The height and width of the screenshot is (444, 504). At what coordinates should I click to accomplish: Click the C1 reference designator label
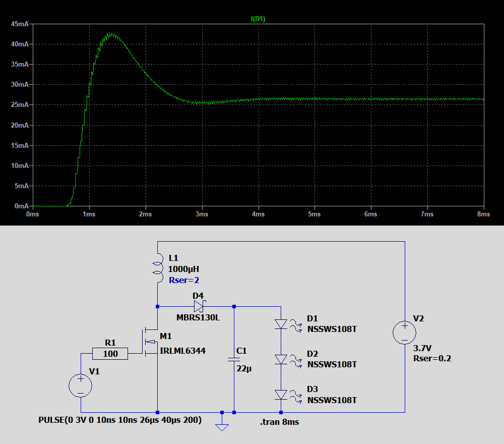point(241,351)
